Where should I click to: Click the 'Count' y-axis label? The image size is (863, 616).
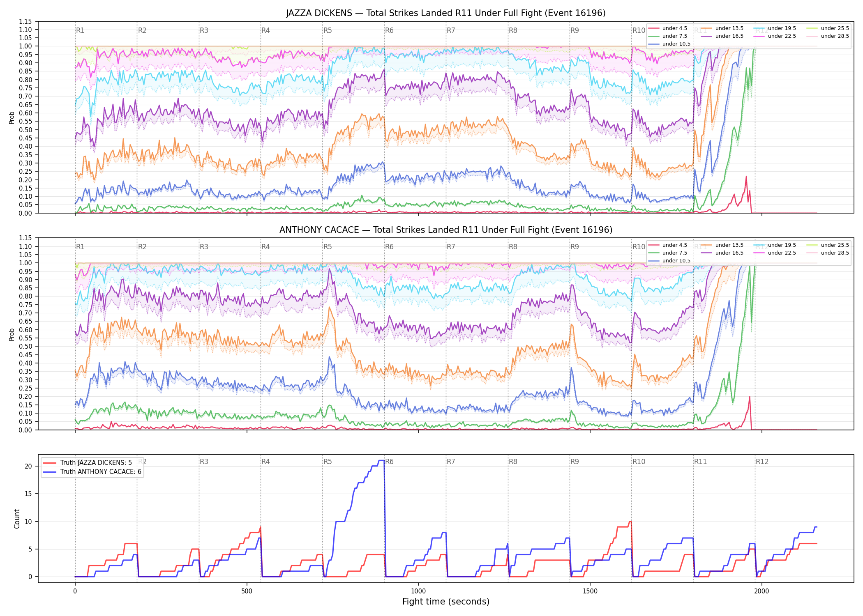[17, 519]
